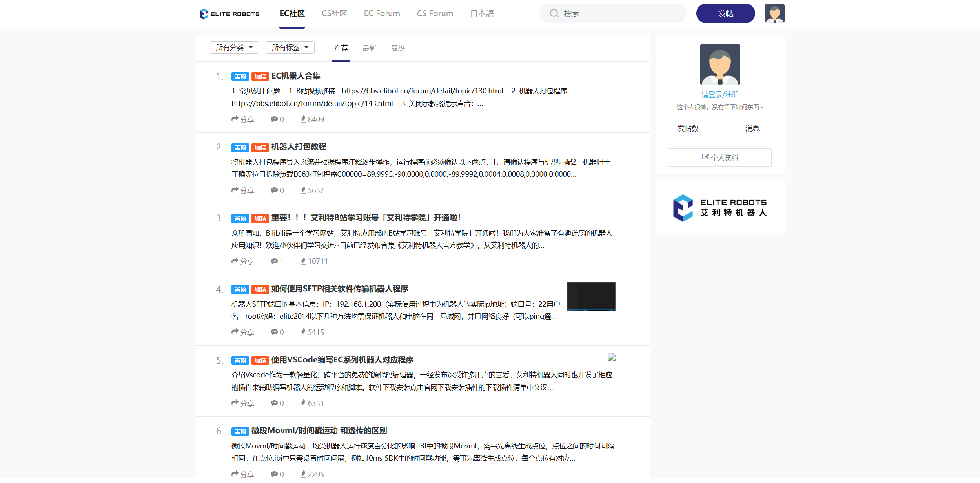Expand the 所有分类 dropdown
The width and height of the screenshot is (980, 483).
[x=234, y=48]
